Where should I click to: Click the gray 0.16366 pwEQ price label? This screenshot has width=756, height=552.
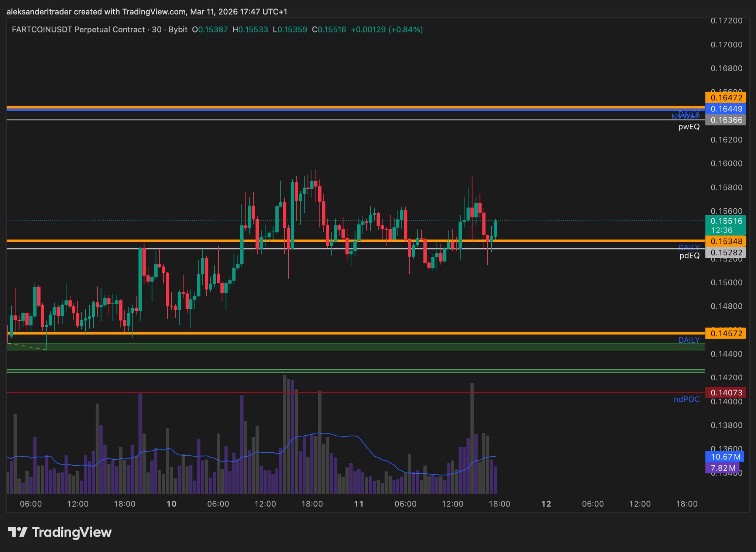[x=726, y=120]
